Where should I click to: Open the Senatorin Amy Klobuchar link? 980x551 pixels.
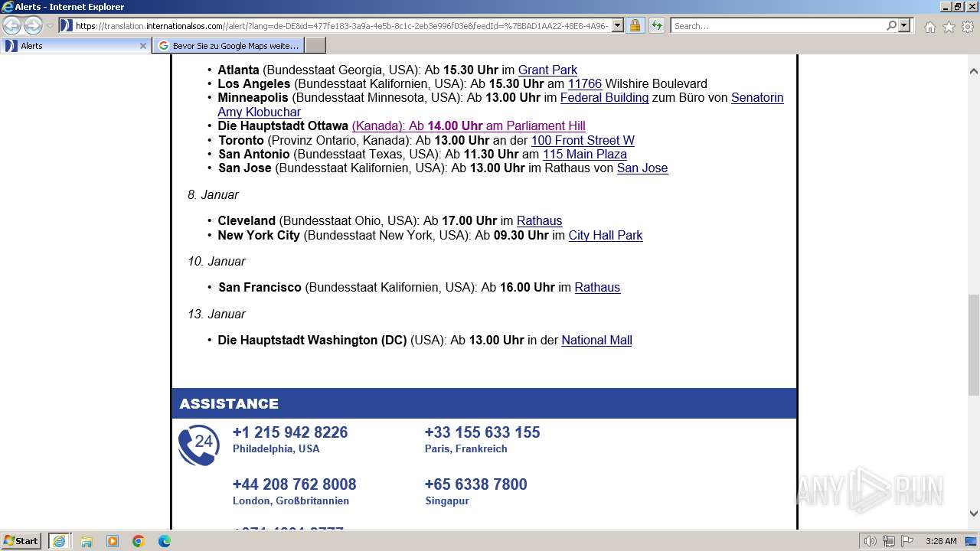coord(501,105)
